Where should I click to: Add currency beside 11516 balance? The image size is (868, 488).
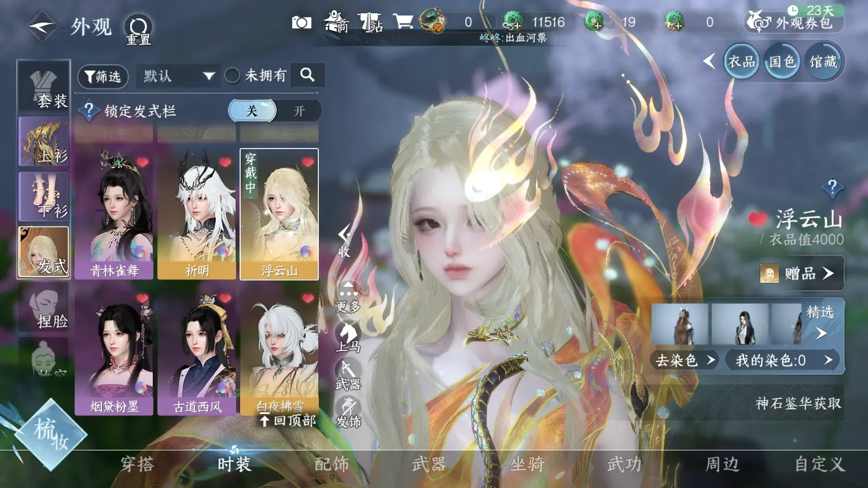pos(512,22)
